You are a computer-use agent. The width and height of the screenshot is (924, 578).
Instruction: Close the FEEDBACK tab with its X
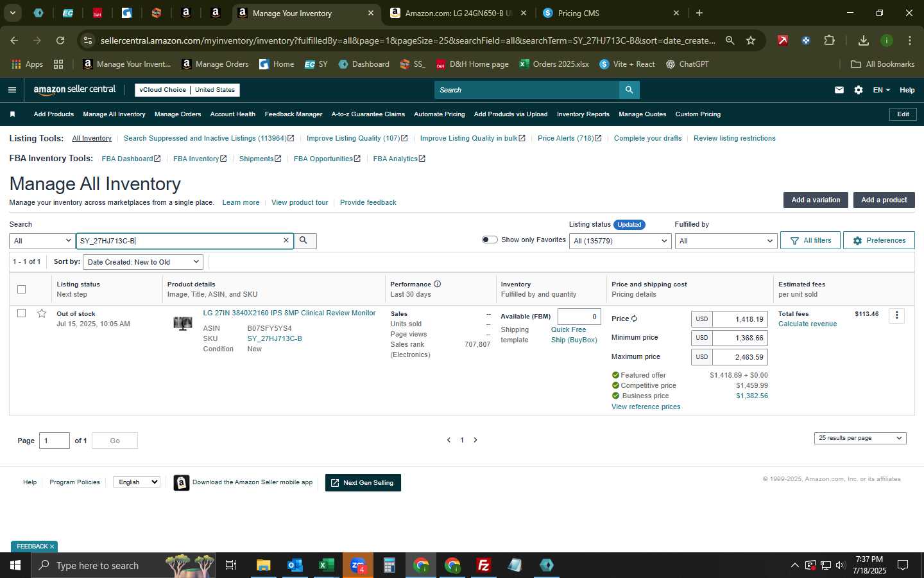[x=52, y=547]
